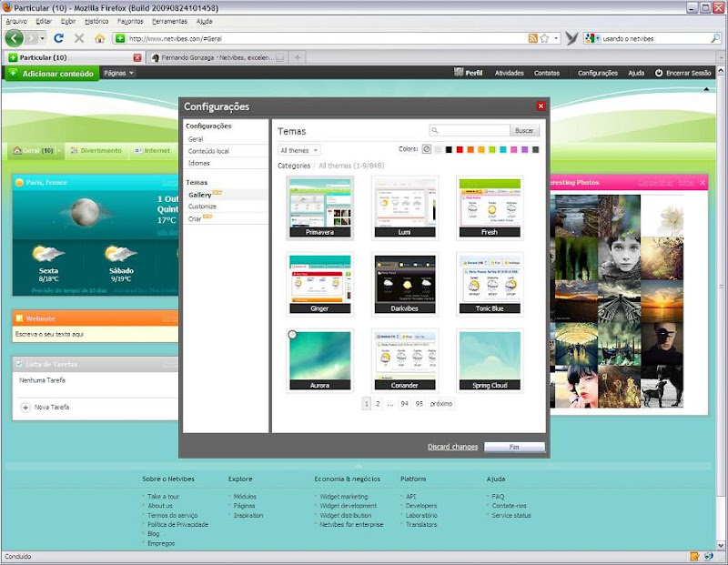Click the magnifier icon in Temas search

coord(435,131)
